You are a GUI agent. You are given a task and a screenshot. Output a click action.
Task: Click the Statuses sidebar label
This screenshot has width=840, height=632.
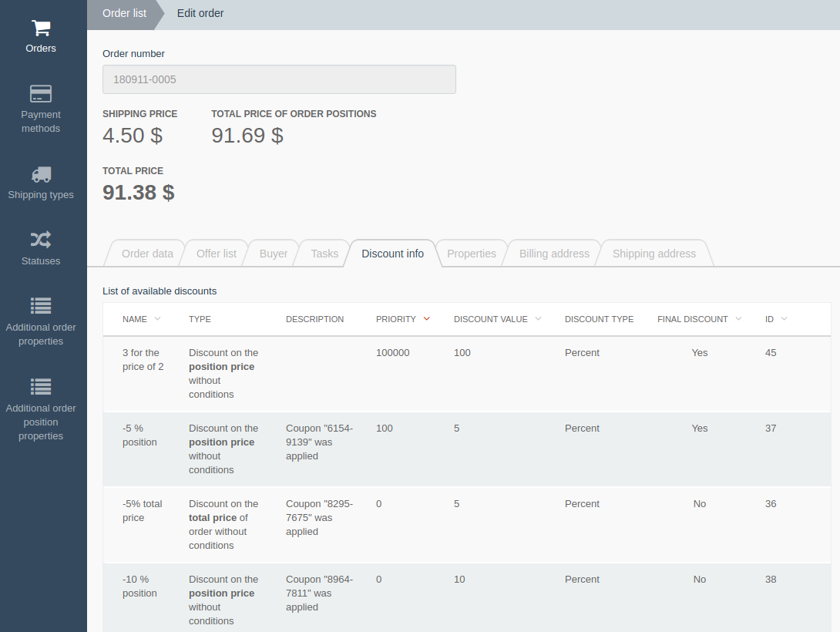tap(41, 261)
